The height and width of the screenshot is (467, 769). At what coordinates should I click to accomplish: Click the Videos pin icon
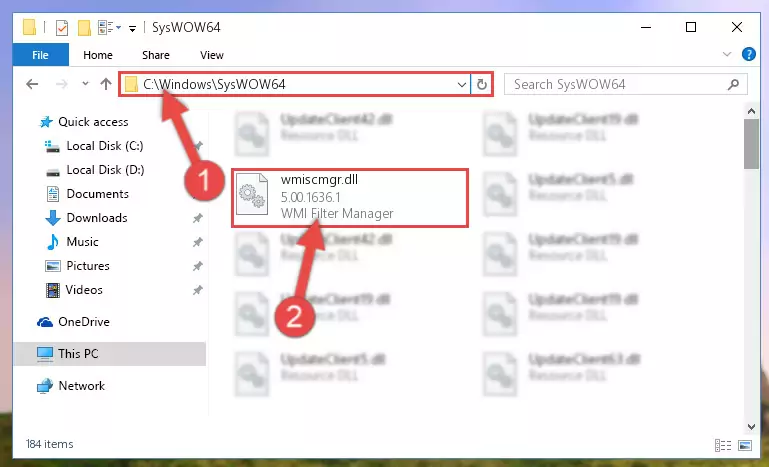pyautogui.click(x=198, y=290)
